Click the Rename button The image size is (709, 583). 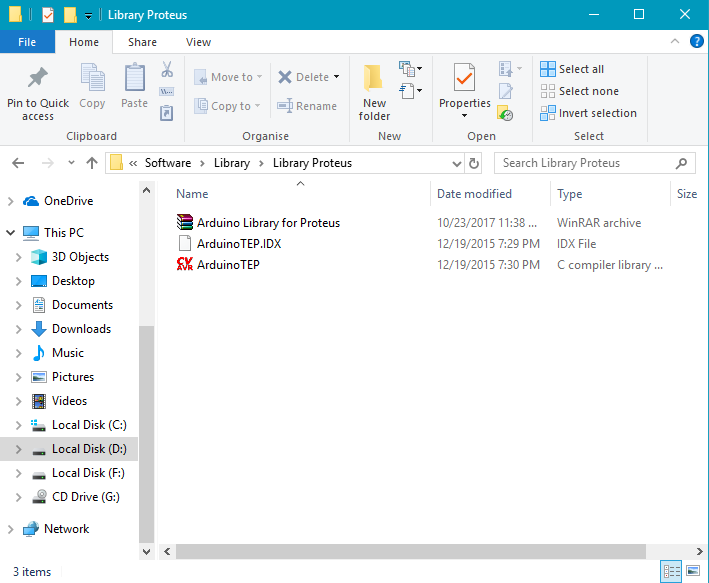click(x=307, y=106)
